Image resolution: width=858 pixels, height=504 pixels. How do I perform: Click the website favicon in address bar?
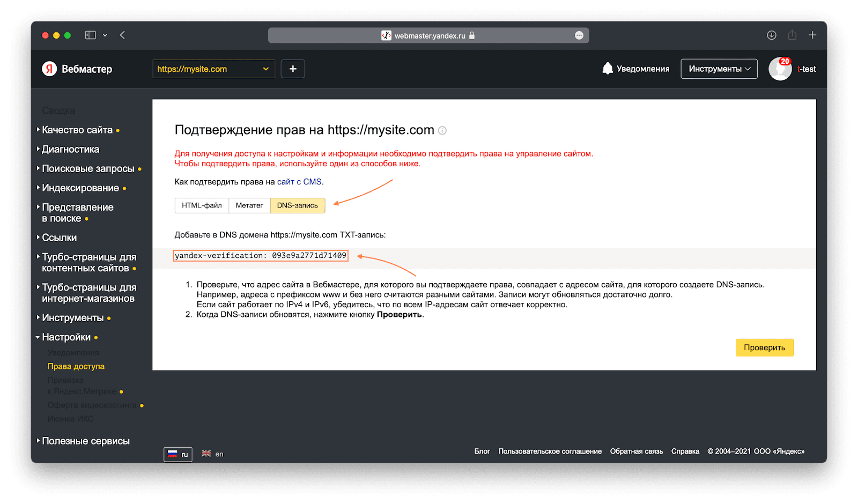pos(386,35)
